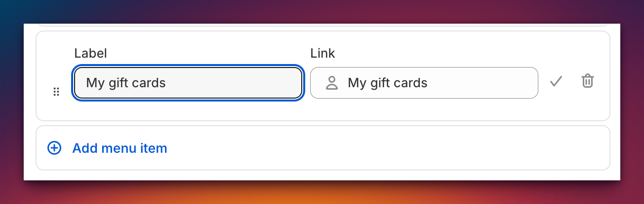Open the Link picker field

coord(424,83)
